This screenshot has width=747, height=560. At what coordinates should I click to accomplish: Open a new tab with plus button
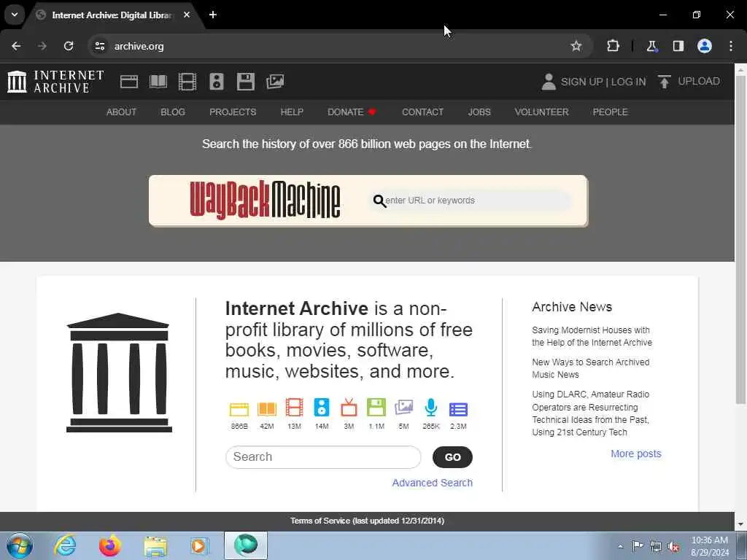tap(213, 15)
